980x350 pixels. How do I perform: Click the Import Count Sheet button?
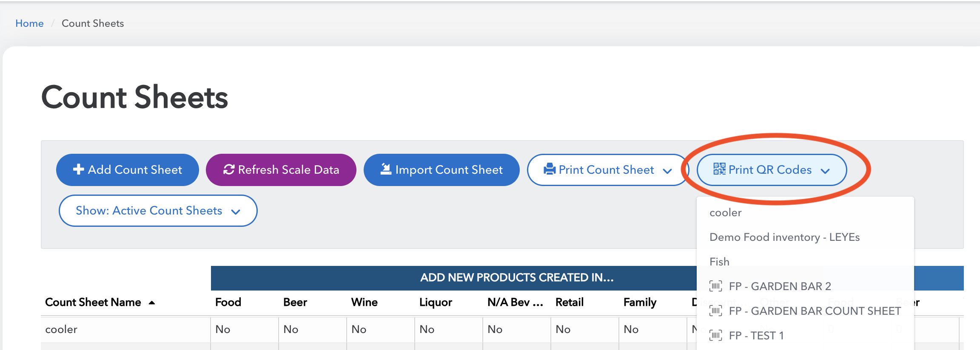(441, 170)
